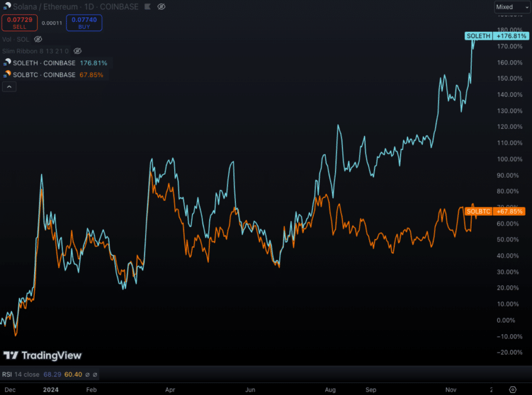The width and height of the screenshot is (532, 395).
Task: Click the Slim Ribbon 8 13 21 0 label
Action: pyautogui.click(x=35, y=51)
